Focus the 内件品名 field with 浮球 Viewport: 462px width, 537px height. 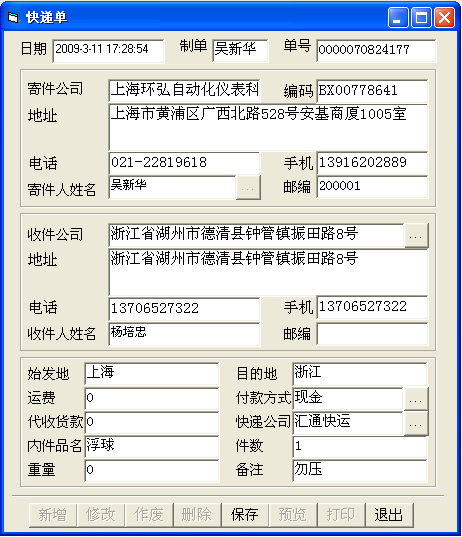pyautogui.click(x=151, y=447)
